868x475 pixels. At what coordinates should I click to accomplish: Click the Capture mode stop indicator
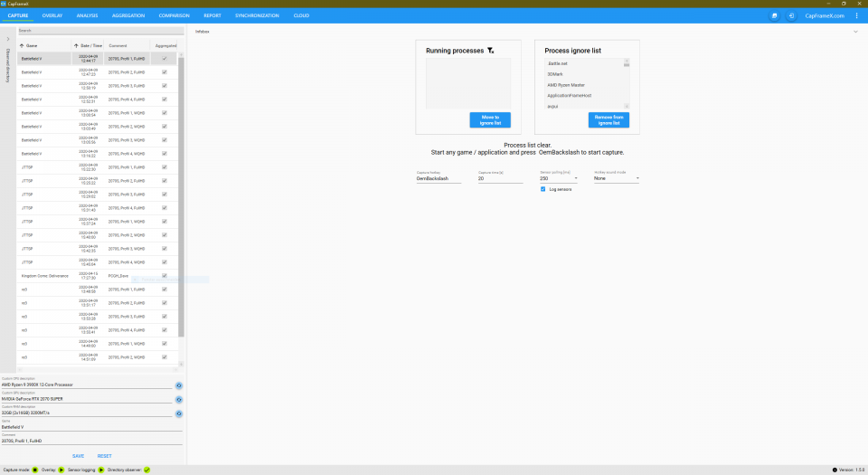(35, 470)
